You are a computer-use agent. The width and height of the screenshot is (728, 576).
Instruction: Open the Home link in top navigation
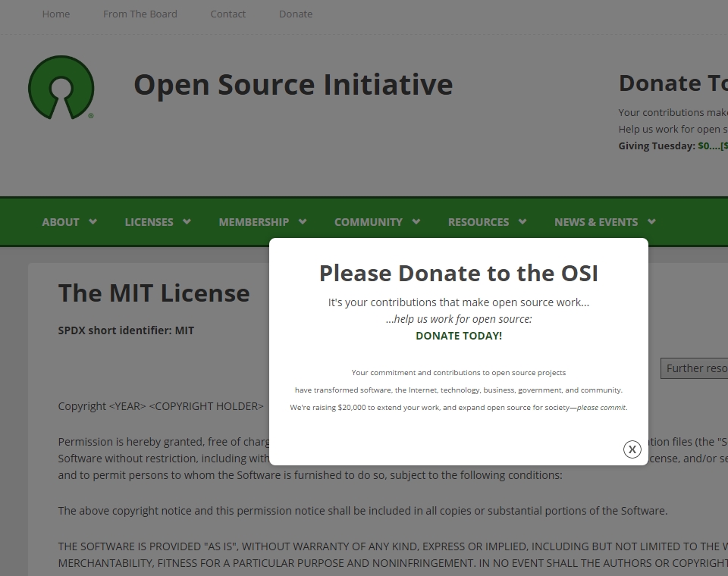click(56, 14)
